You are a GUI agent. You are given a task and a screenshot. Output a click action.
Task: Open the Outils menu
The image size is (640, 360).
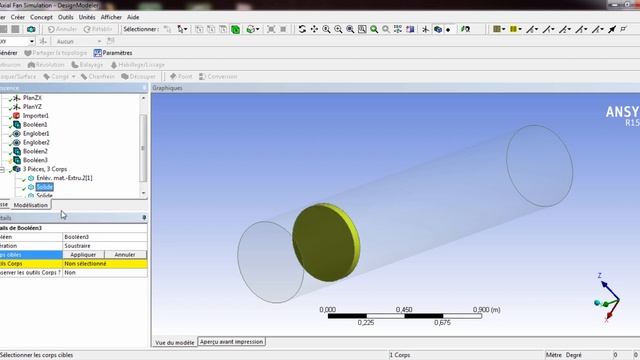pos(65,17)
